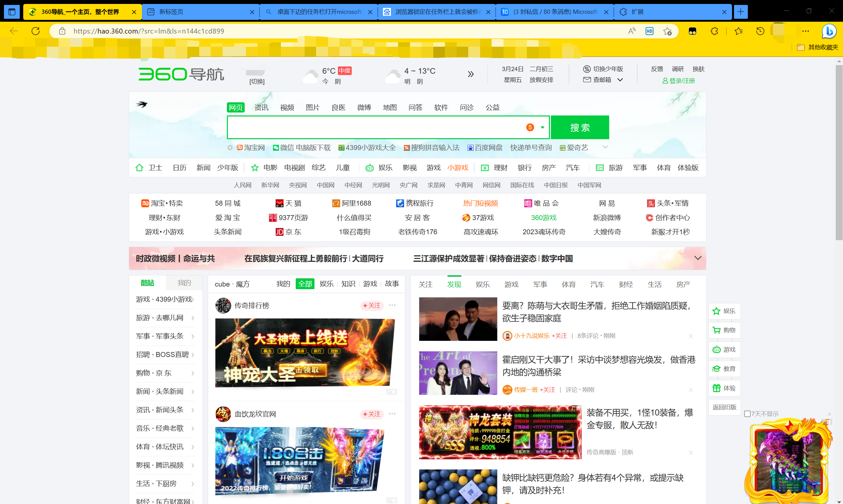The height and width of the screenshot is (504, 843).
Task: Expand 购物 · 京 东 row arrow
Action: coord(193,373)
